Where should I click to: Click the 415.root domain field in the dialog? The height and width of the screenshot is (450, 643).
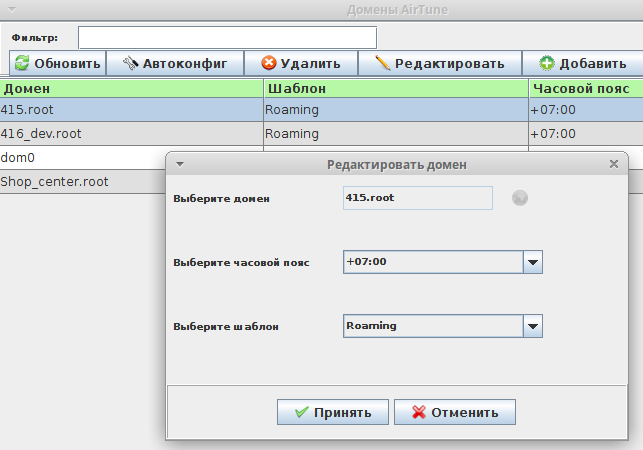(418, 198)
